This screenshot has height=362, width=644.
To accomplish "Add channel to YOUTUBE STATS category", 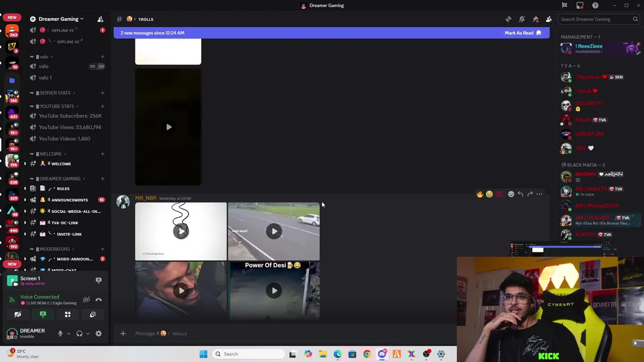I will [103, 106].
